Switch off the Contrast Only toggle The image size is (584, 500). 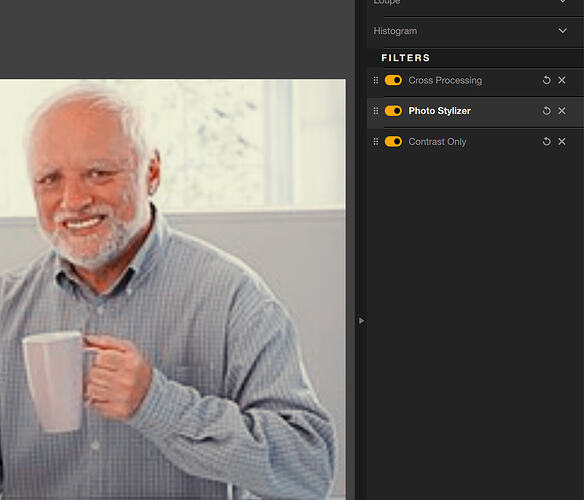pyautogui.click(x=393, y=142)
